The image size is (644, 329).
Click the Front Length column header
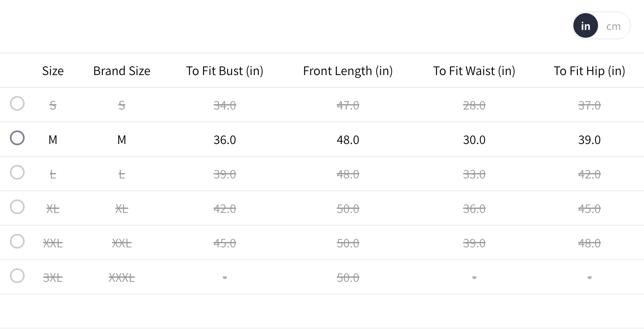pyautogui.click(x=348, y=71)
